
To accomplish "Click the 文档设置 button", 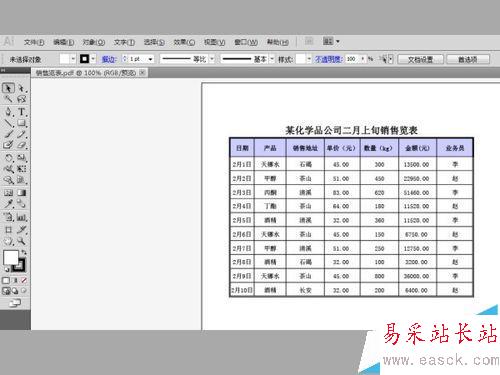I will point(421,59).
